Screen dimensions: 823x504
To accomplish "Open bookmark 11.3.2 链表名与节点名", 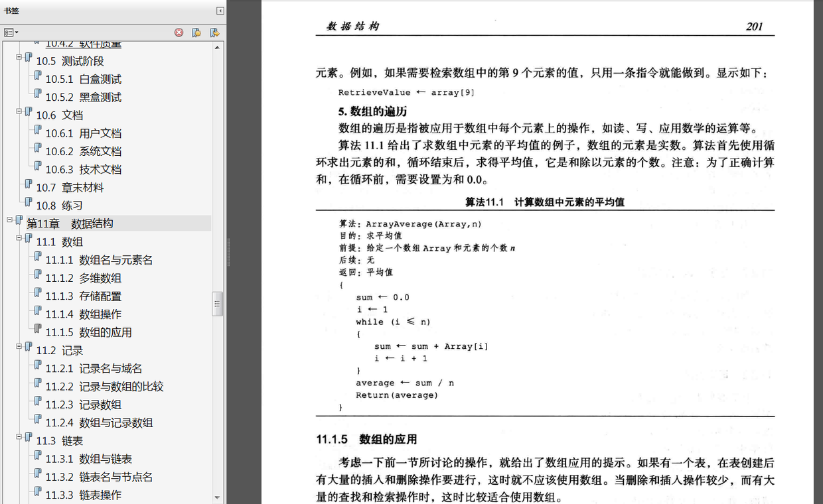I will coord(99,477).
